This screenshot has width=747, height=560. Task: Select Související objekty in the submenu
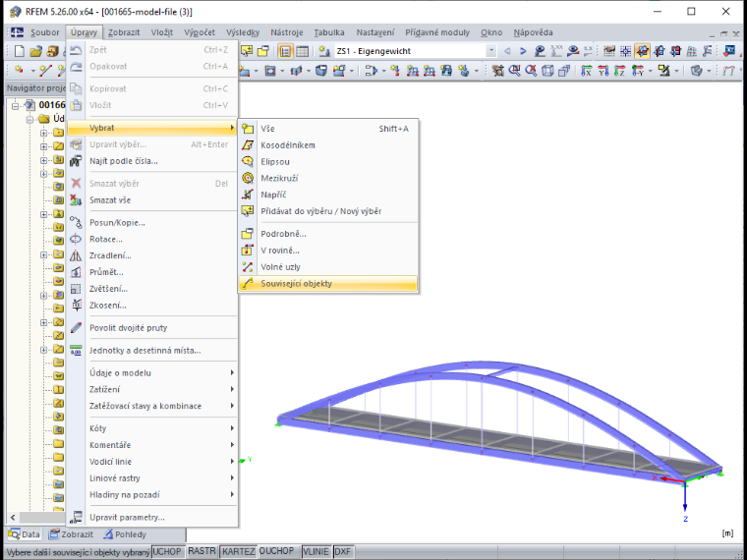(x=328, y=283)
